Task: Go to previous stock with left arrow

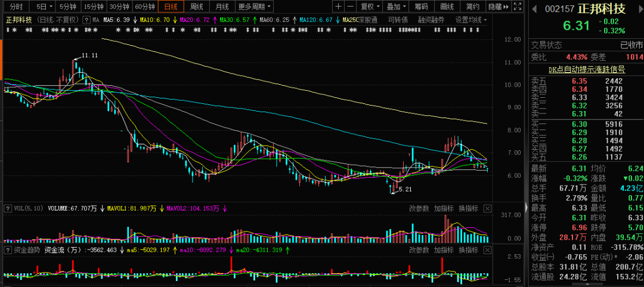Action: 534,9
